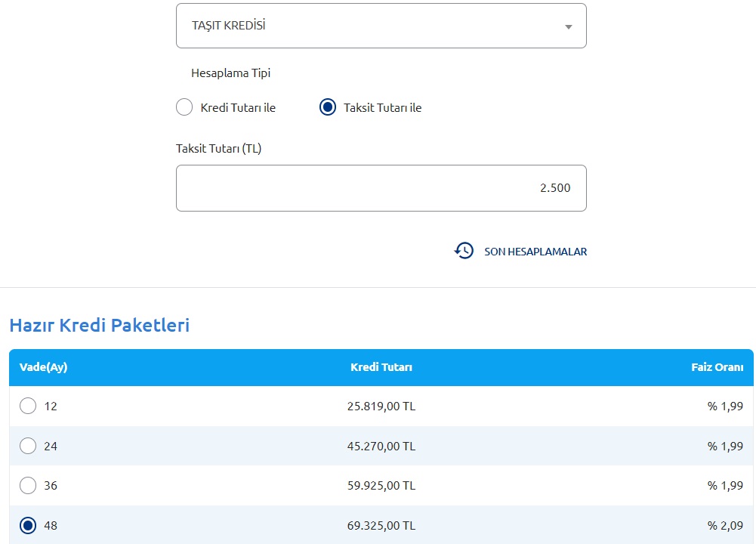Click the 25.819,00 TL amount cell
The width and height of the screenshot is (756, 544).
pyautogui.click(x=381, y=406)
